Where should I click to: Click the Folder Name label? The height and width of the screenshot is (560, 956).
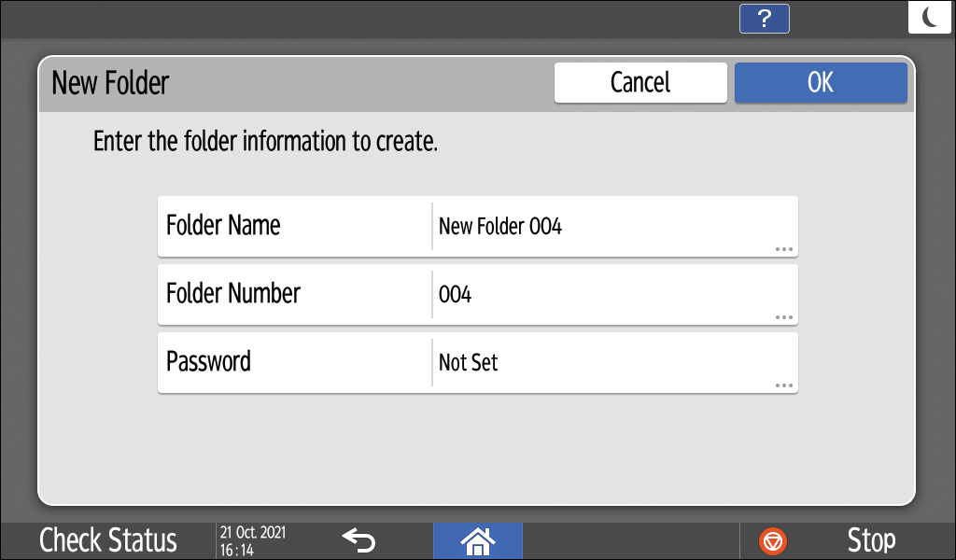pyautogui.click(x=223, y=225)
